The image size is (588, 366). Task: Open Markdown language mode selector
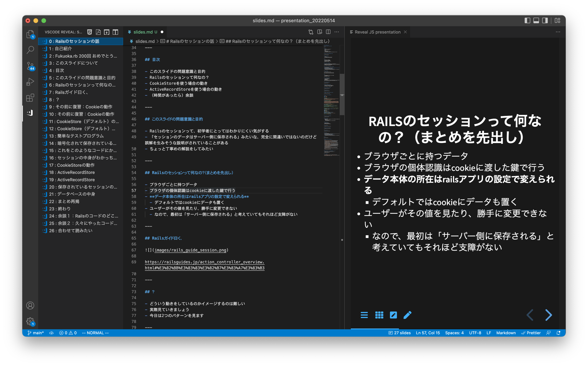point(506,333)
